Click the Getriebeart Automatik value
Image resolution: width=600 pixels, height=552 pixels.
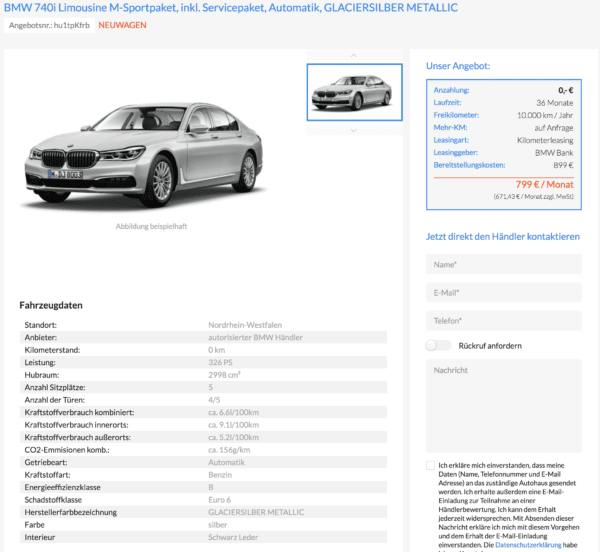pyautogui.click(x=226, y=462)
